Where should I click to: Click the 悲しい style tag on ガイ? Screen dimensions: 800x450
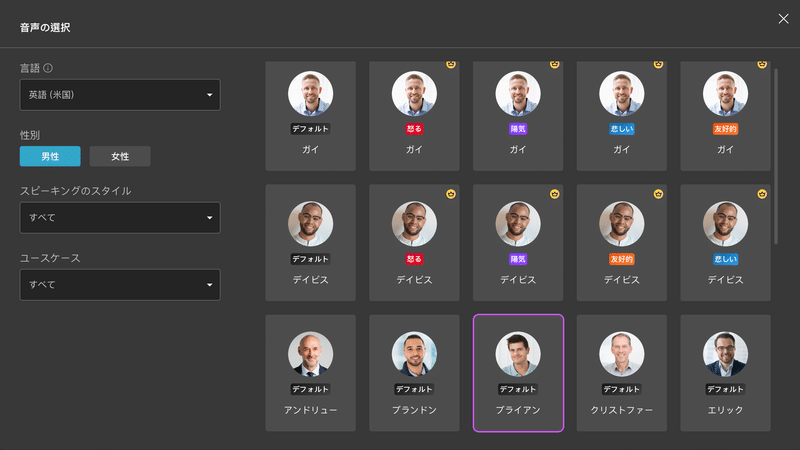coord(621,129)
